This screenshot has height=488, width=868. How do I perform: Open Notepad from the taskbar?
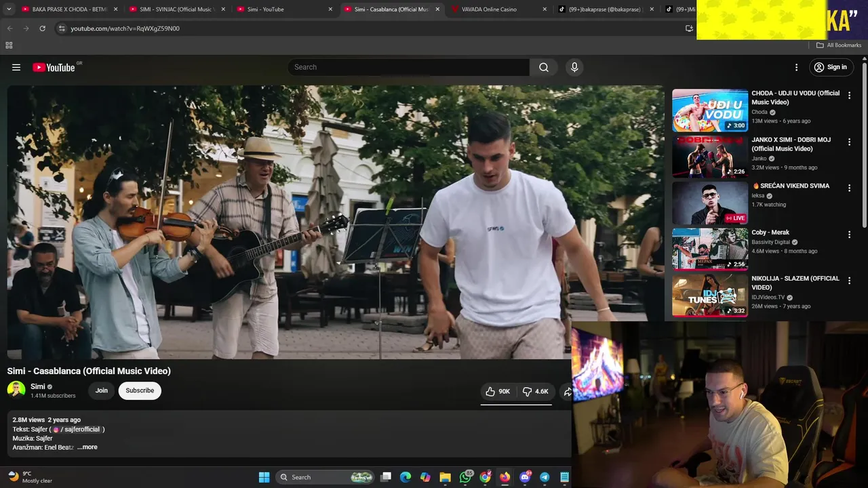click(x=564, y=477)
